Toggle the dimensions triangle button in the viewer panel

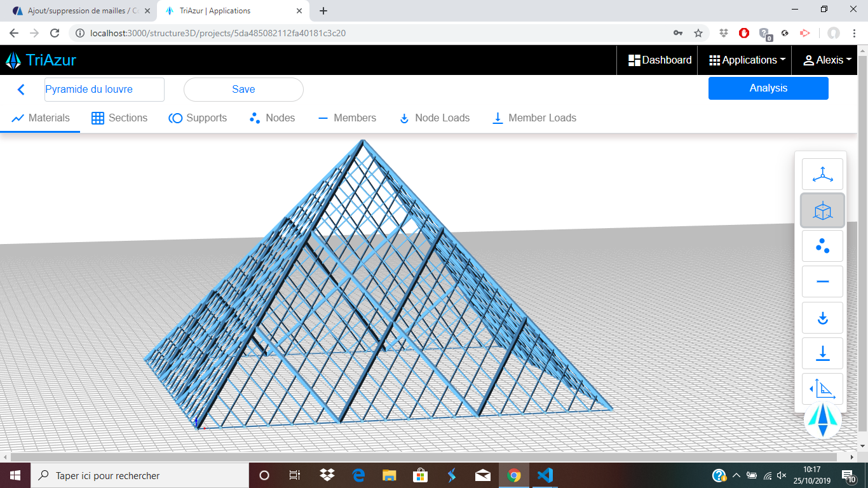click(x=822, y=388)
